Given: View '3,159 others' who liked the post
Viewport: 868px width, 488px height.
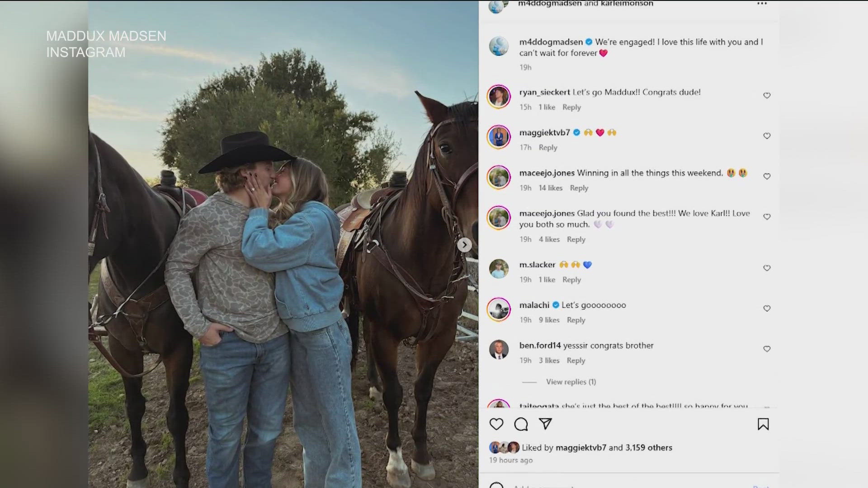Looking at the screenshot, I should [649, 447].
